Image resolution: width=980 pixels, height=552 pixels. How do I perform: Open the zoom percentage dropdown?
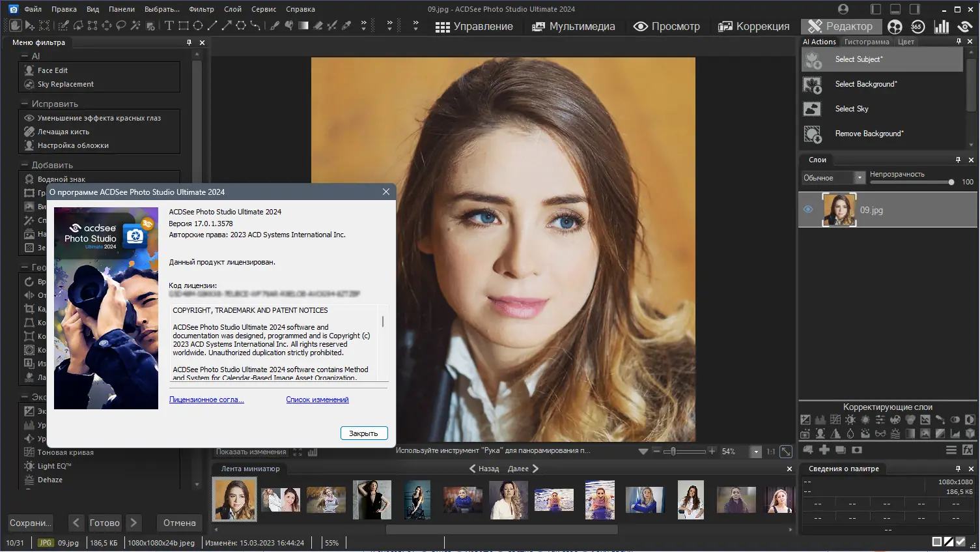(756, 452)
